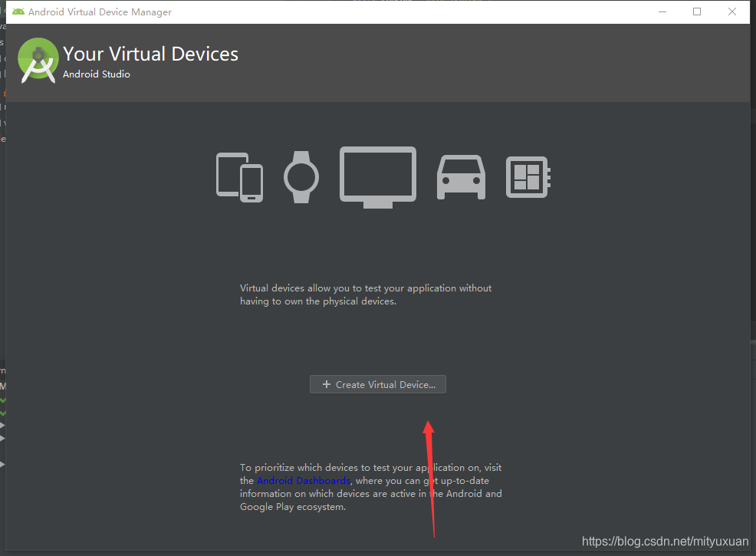The width and height of the screenshot is (756, 556).
Task: Close the Android Virtual Device Manager window
Action: [x=732, y=12]
